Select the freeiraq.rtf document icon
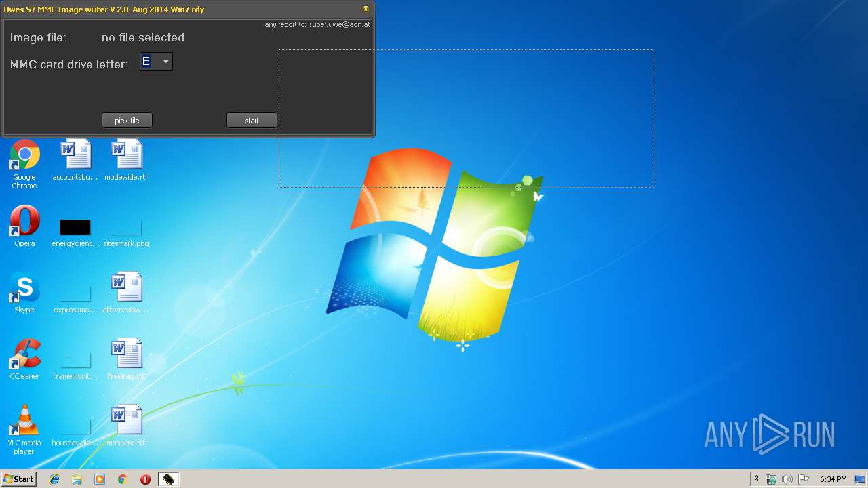Screen dimensions: 868x488 pos(126,359)
